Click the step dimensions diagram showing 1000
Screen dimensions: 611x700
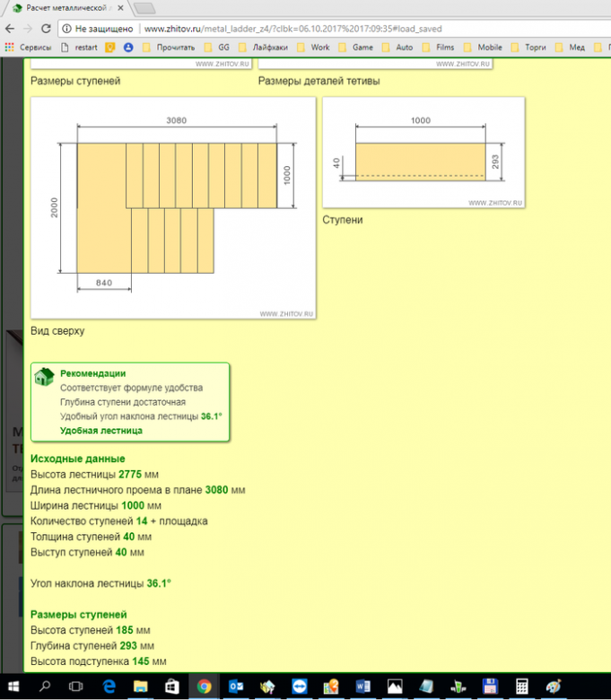click(423, 153)
